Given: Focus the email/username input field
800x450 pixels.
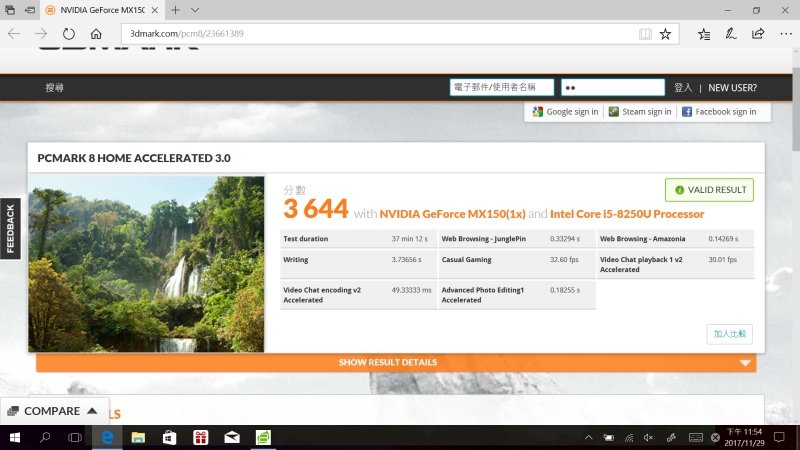Looking at the screenshot, I should (502, 87).
